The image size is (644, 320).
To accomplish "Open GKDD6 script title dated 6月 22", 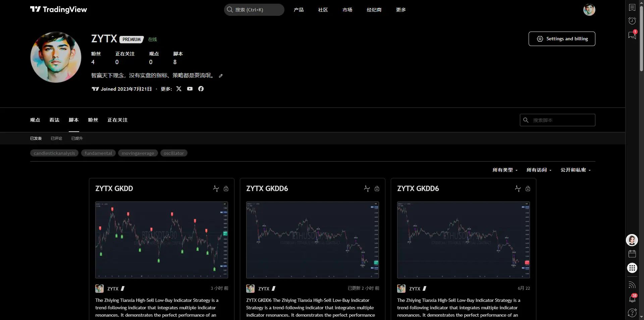I will click(x=418, y=189).
